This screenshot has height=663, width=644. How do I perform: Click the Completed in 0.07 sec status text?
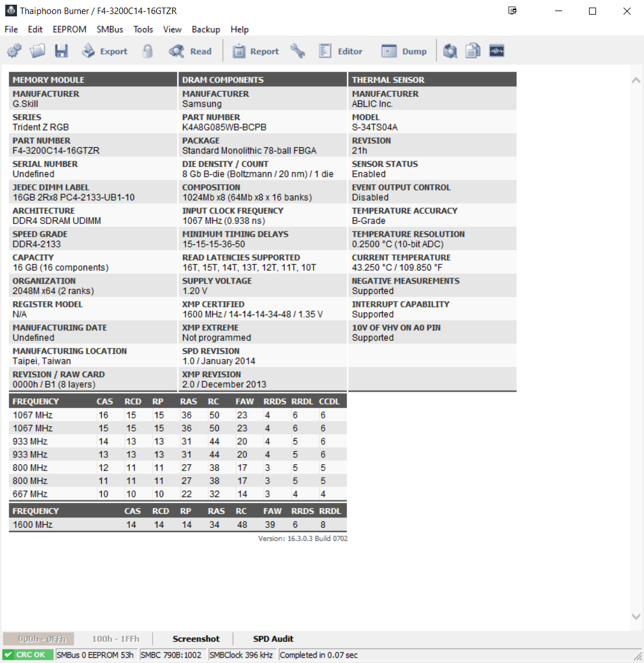coord(319,655)
